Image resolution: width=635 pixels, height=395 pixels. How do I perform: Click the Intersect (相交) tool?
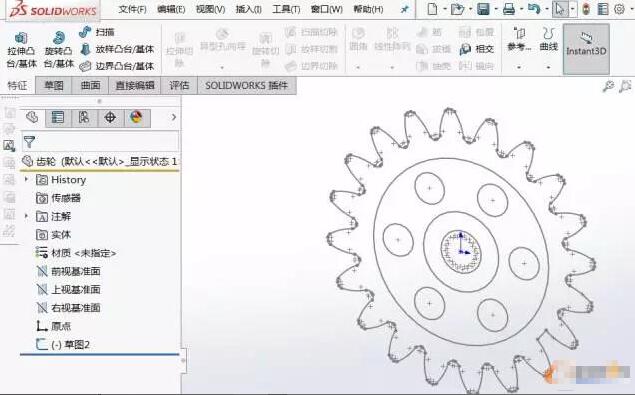tap(477, 49)
